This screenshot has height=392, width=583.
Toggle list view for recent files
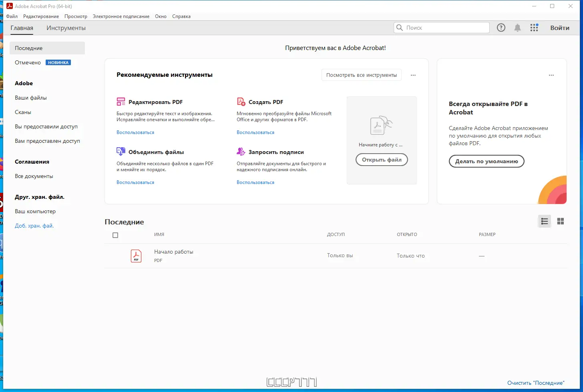click(x=544, y=221)
